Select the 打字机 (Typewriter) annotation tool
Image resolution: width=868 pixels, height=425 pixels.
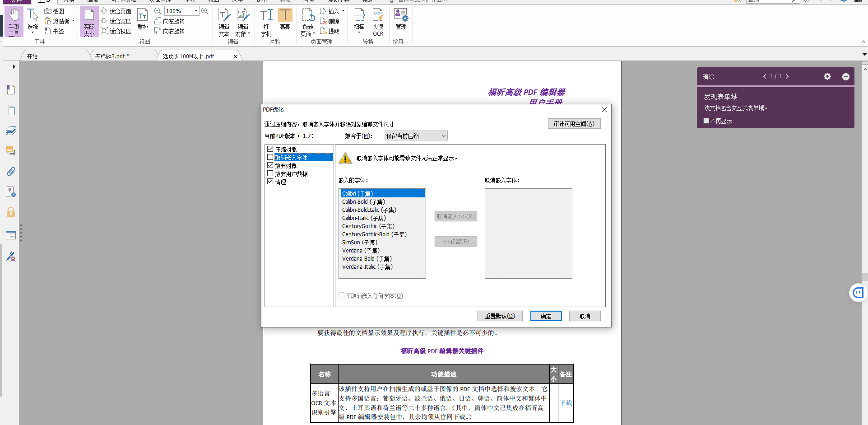[265, 21]
